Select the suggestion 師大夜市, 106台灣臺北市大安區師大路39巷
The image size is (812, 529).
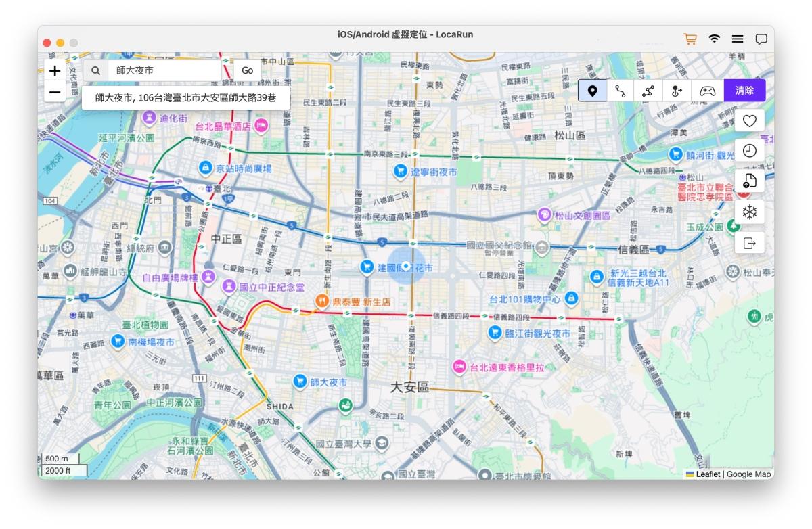click(x=185, y=97)
